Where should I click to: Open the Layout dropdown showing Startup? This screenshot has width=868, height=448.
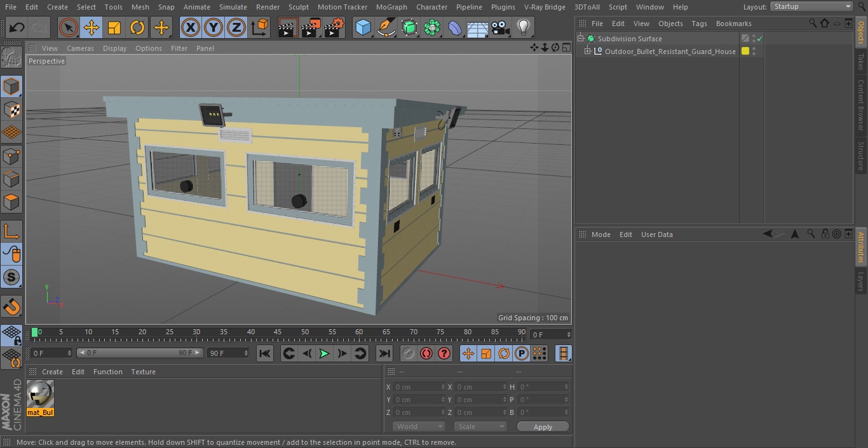(811, 6)
